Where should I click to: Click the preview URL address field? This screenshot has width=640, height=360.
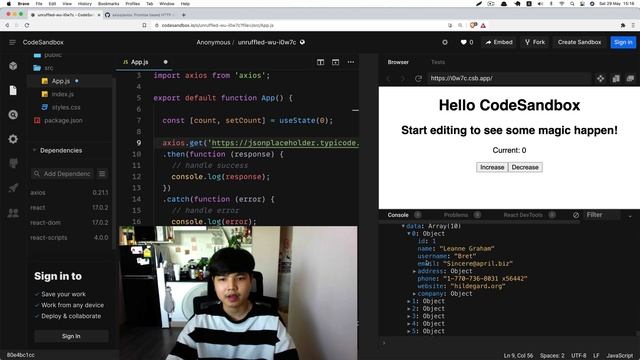[x=508, y=78]
